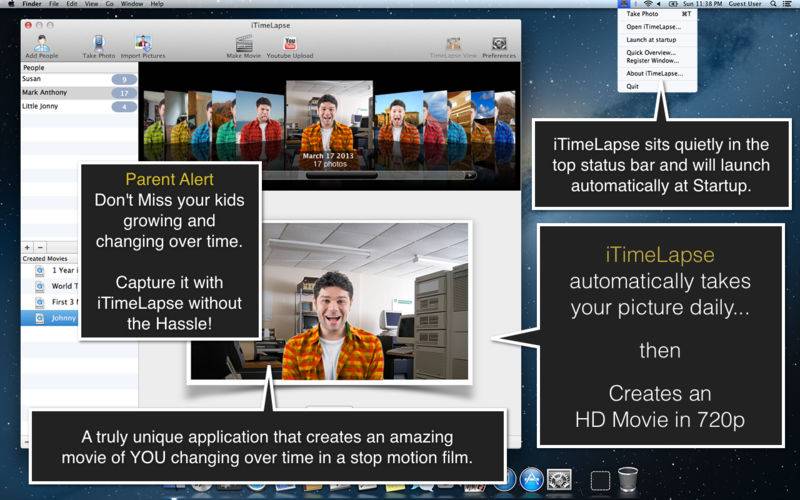
Task: Open the Finder menu in menu bar
Action: [x=32, y=4]
